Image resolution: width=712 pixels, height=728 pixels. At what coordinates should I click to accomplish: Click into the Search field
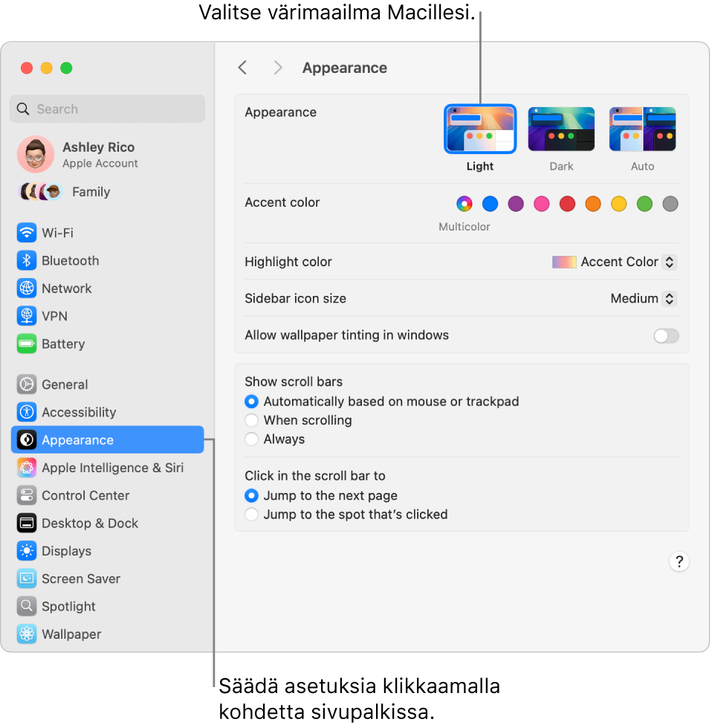pyautogui.click(x=108, y=109)
